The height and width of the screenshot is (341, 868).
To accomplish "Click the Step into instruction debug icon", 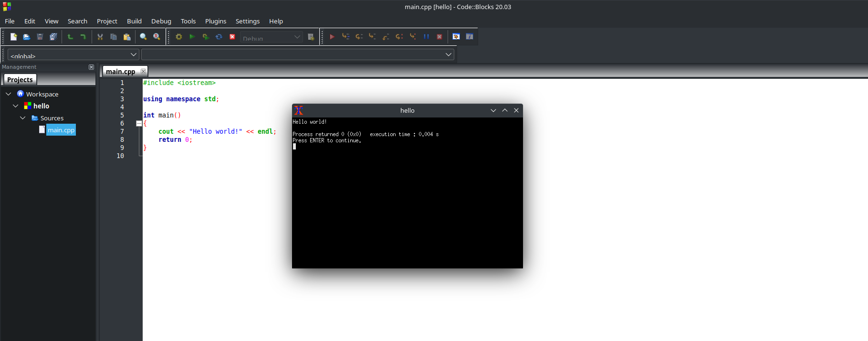I will coord(413,37).
